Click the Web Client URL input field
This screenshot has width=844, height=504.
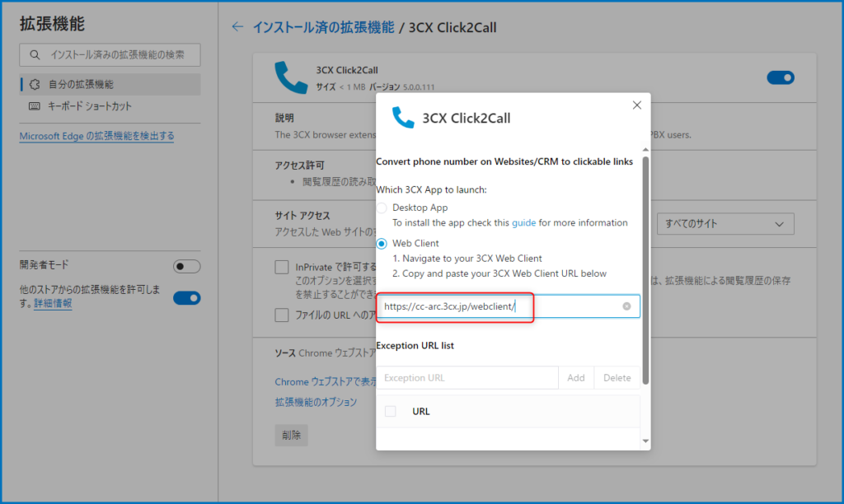coord(508,306)
